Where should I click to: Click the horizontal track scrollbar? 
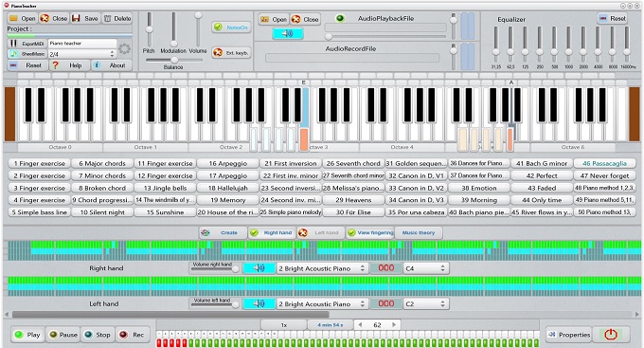click(170, 315)
